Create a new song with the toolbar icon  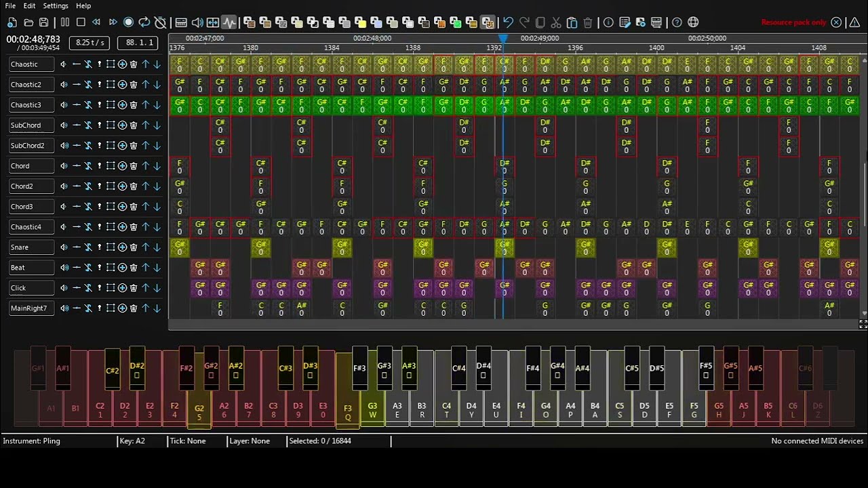12,22
